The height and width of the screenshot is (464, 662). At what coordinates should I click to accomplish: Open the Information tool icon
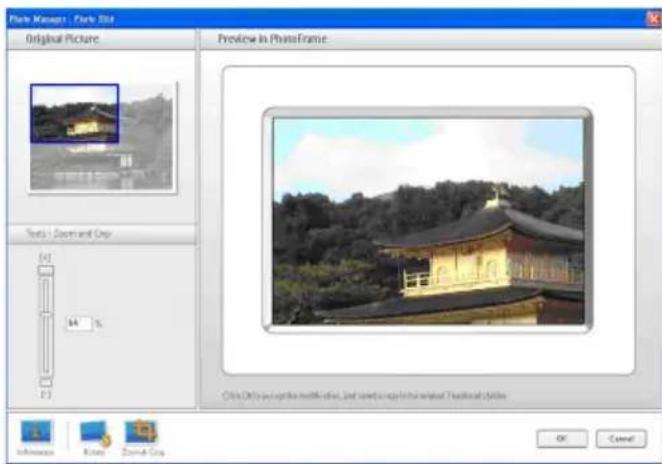(35, 432)
